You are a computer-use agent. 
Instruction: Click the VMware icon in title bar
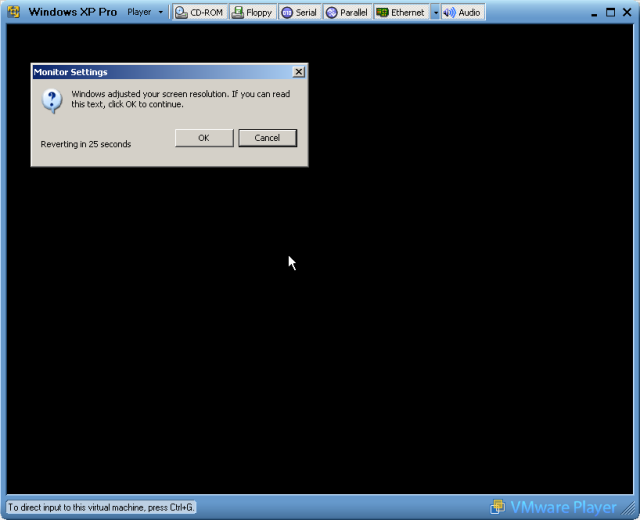click(13, 12)
